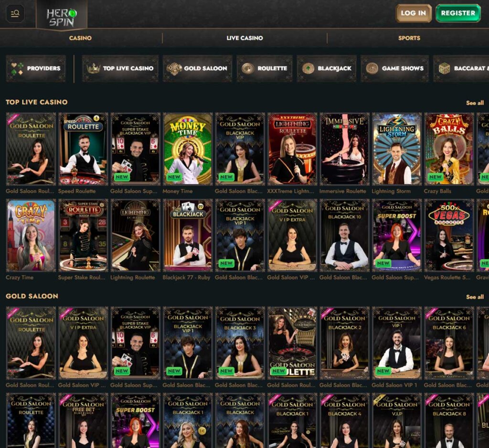Click the HeroSpin logo
The image size is (489, 448).
[x=61, y=16]
